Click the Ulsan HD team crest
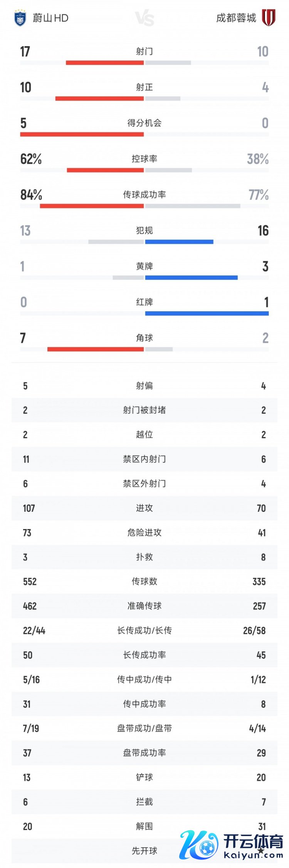 (20, 18)
